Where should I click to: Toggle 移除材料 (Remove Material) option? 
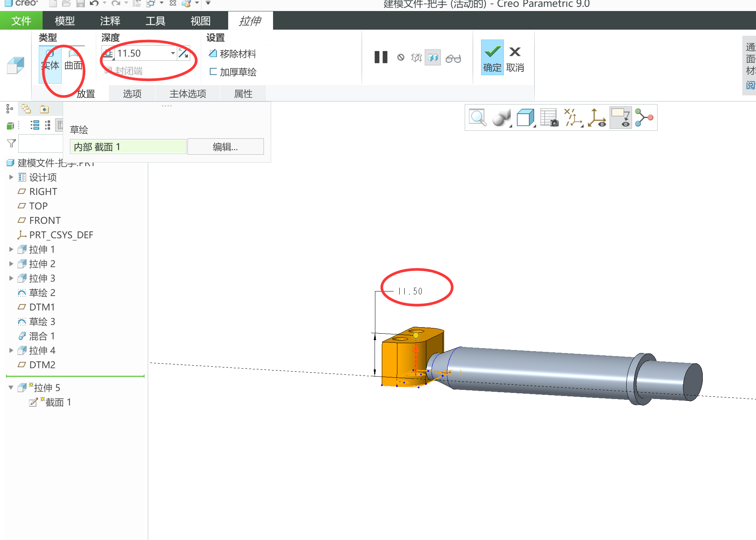(x=232, y=54)
